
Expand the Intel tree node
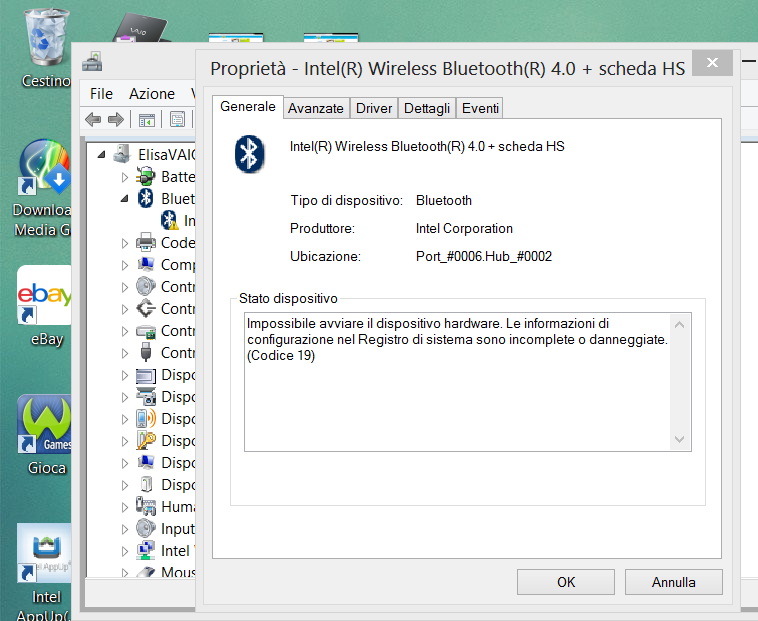pyautogui.click(x=125, y=551)
